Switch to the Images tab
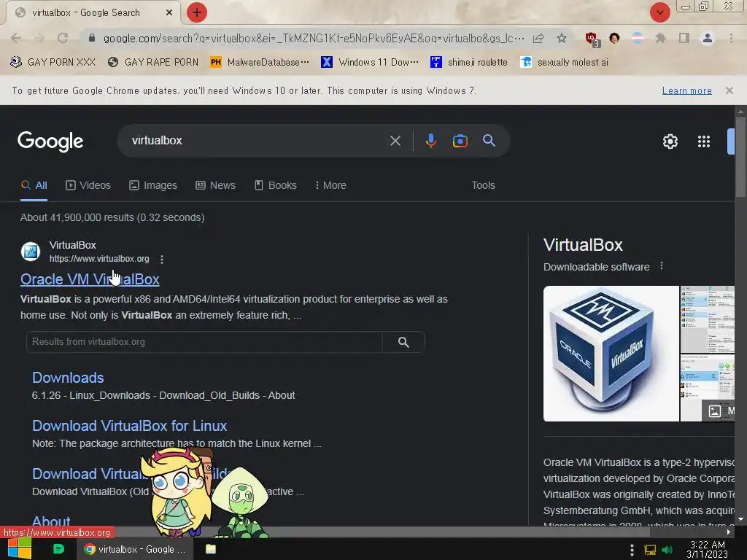This screenshot has width=747, height=560. (x=153, y=185)
